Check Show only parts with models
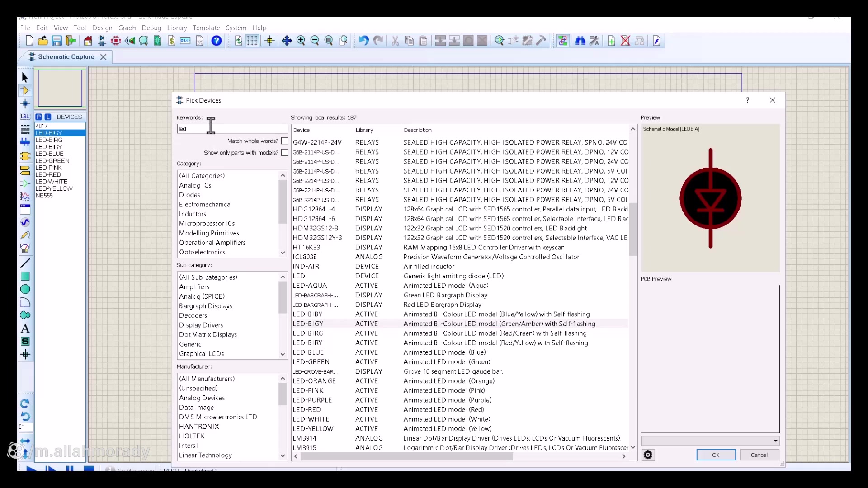The width and height of the screenshot is (868, 488). click(x=284, y=153)
